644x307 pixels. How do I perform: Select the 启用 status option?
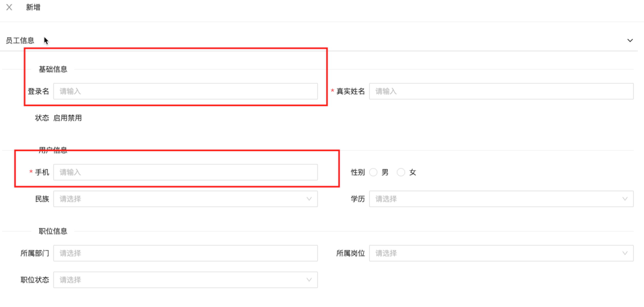pos(61,118)
